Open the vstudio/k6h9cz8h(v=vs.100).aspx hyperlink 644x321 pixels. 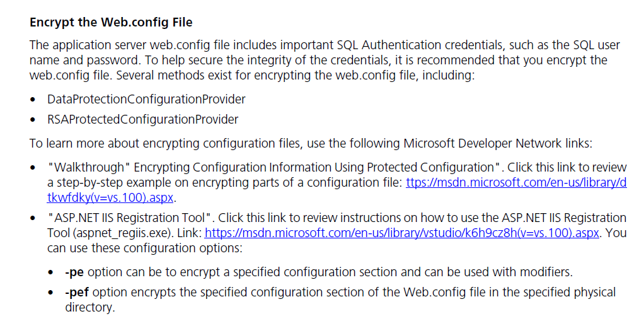point(401,233)
